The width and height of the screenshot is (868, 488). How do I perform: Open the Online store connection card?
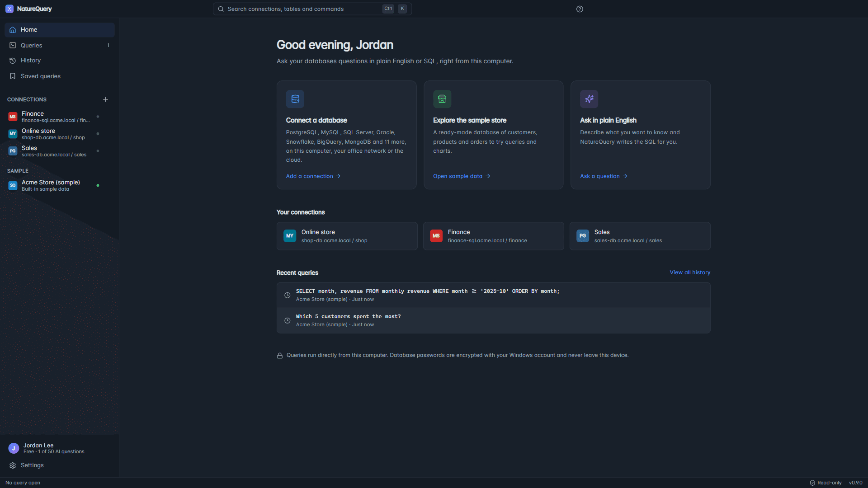click(347, 236)
